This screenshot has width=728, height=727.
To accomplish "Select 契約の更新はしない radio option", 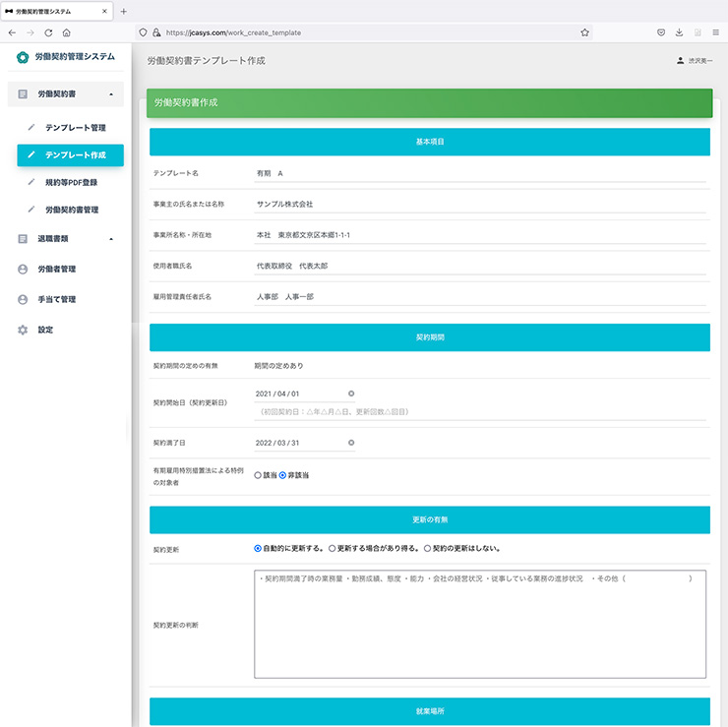I will click(427, 548).
